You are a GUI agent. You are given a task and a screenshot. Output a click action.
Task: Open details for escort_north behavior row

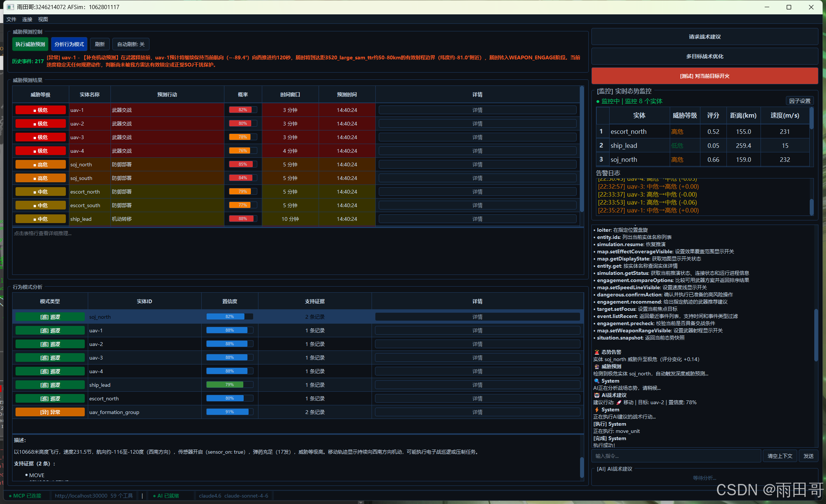[477, 399]
